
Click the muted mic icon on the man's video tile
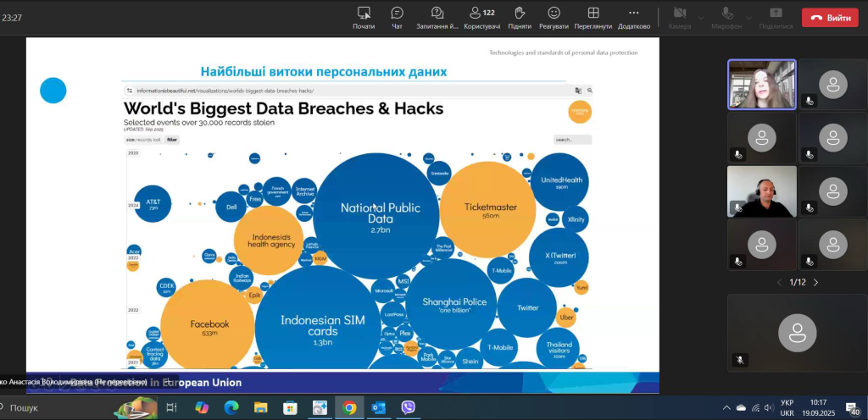point(737,208)
